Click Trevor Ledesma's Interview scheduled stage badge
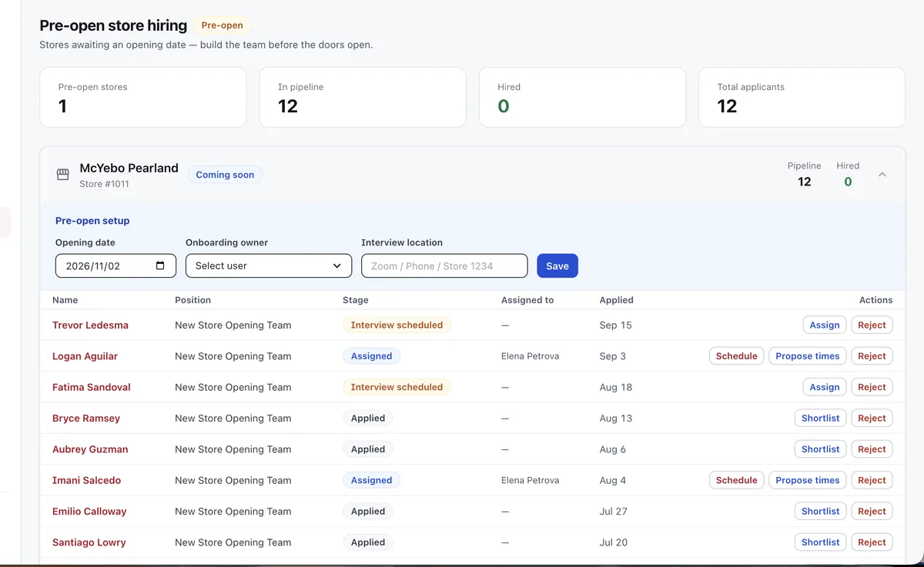Viewport: 924px width, 567px height. click(397, 325)
